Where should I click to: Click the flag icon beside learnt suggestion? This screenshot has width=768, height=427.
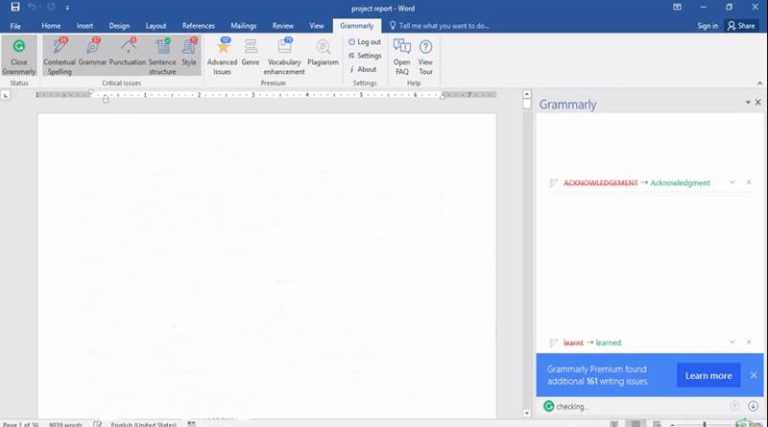[553, 342]
